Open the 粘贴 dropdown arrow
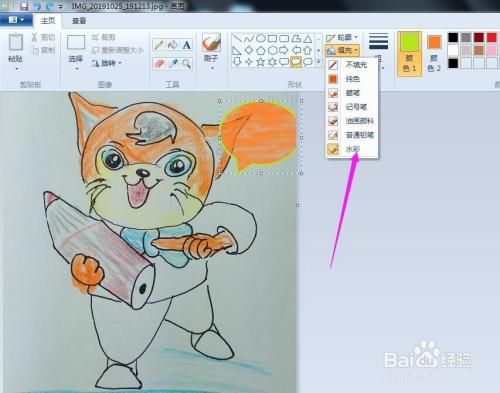The image size is (500, 393). (x=16, y=69)
